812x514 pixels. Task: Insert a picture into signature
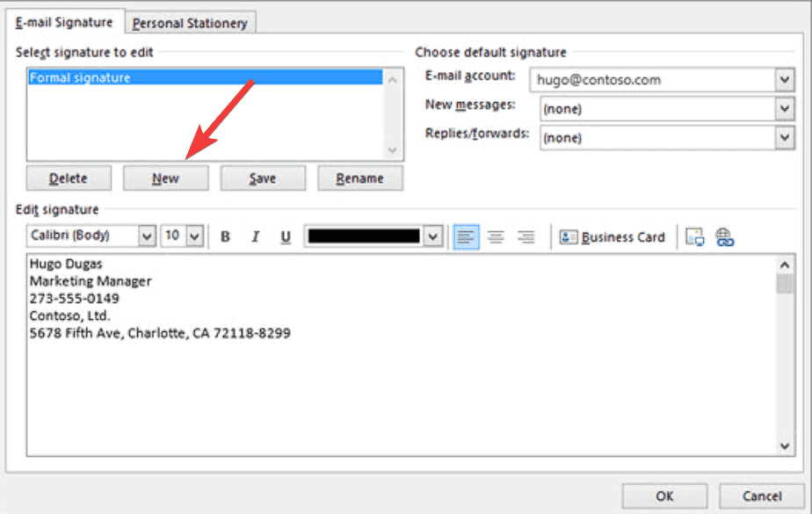[694, 237]
